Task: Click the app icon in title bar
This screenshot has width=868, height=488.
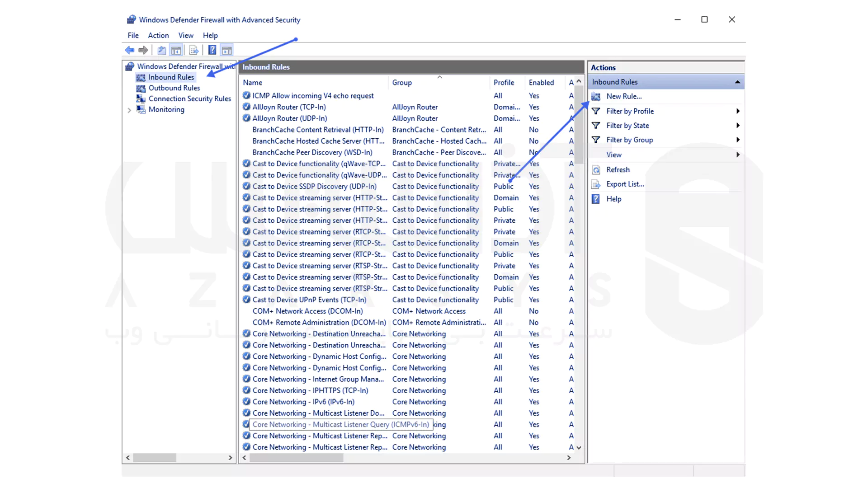Action: (x=131, y=19)
